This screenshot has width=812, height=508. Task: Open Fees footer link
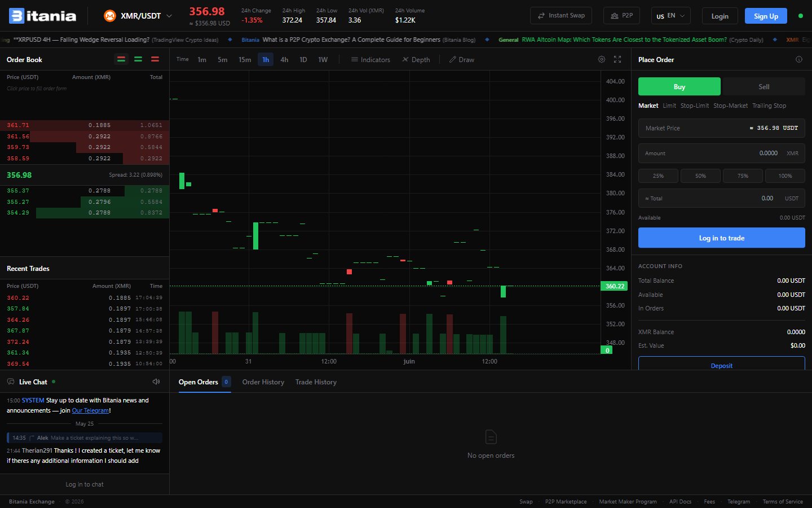709,501
